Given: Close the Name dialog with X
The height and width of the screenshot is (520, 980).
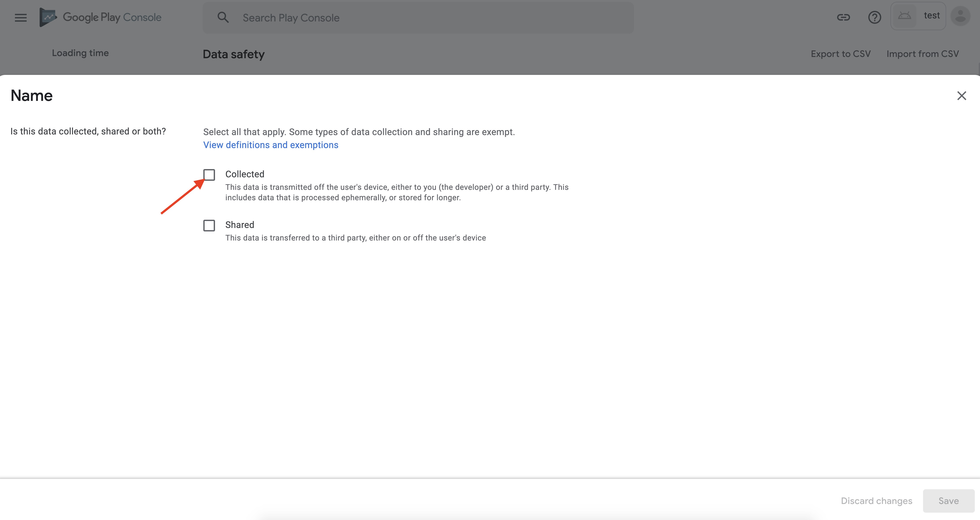Looking at the screenshot, I should tap(961, 96).
